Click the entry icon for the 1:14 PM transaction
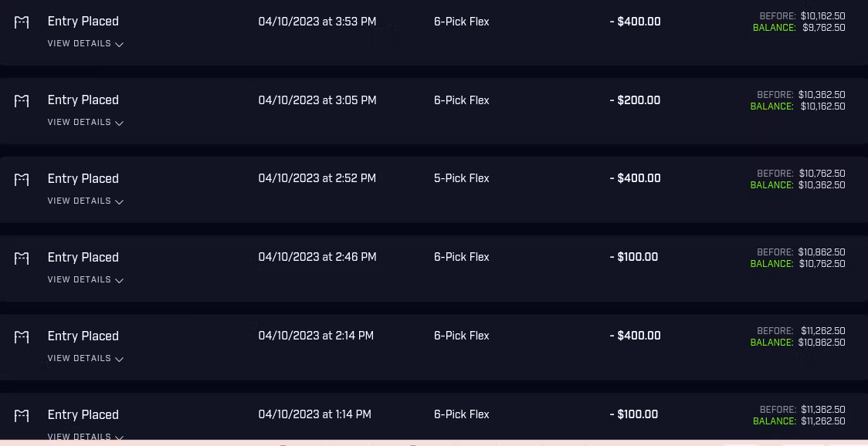 pyautogui.click(x=22, y=416)
